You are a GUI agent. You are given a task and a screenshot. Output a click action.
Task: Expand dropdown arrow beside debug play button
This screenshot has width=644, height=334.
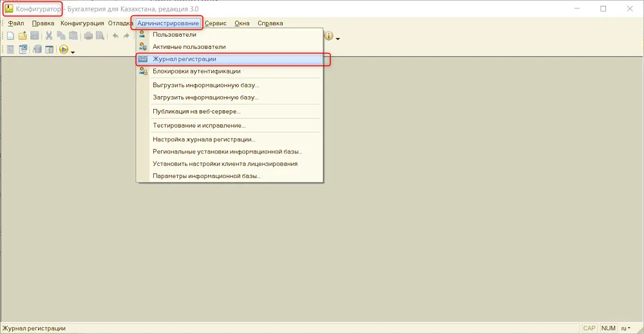(73, 52)
